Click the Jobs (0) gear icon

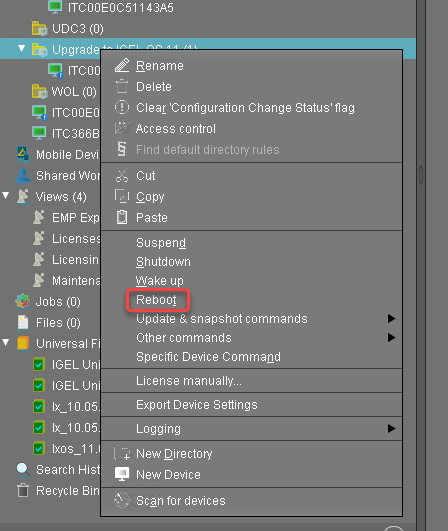pos(23,301)
